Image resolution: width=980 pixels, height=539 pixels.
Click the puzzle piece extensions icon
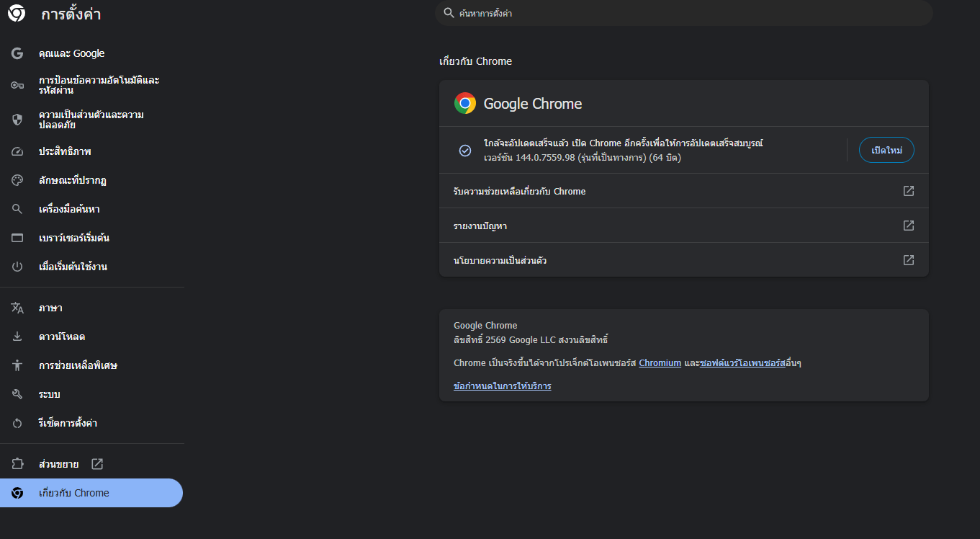(17, 464)
